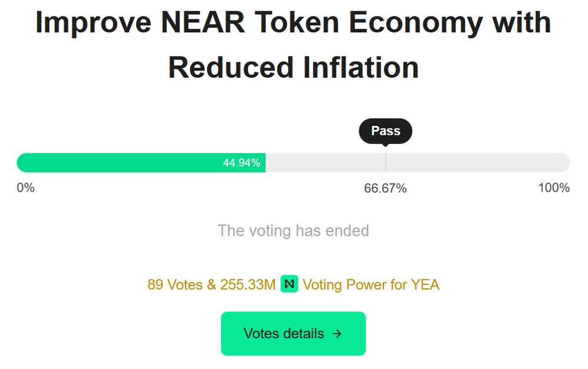Click the 0% label under the bar

tap(26, 188)
